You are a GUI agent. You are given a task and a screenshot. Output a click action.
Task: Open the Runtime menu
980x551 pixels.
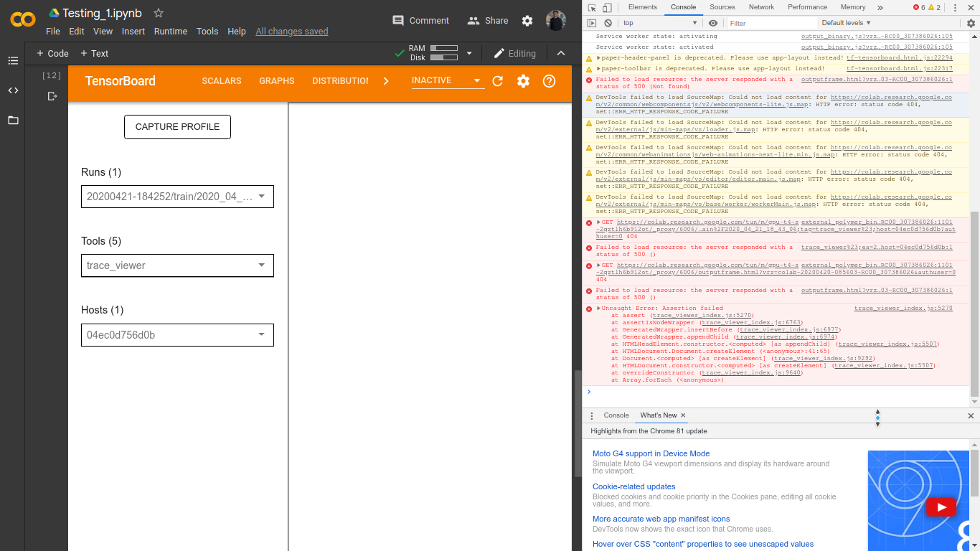(171, 32)
